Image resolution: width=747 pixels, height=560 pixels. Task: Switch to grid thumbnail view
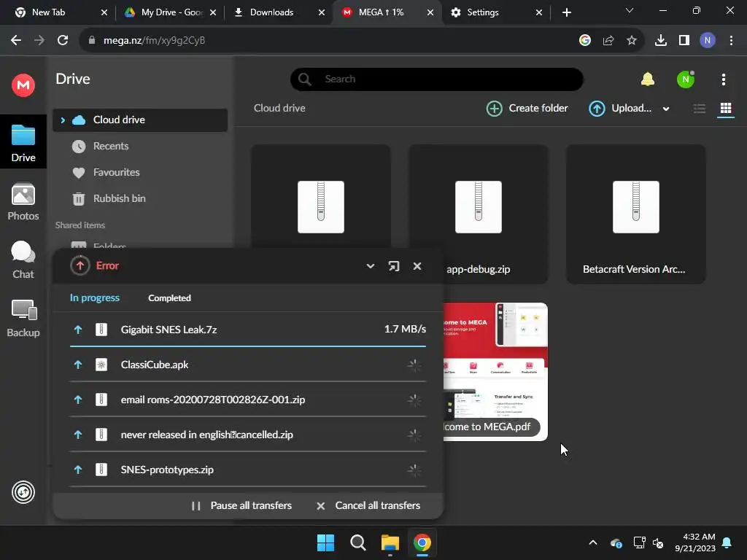click(726, 109)
